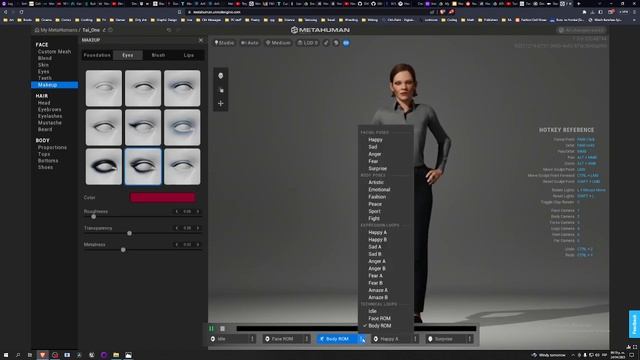Image resolution: width=640 pixels, height=360 pixels.
Task: Increase Metalness value with right arrow
Action: pyautogui.click(x=198, y=244)
